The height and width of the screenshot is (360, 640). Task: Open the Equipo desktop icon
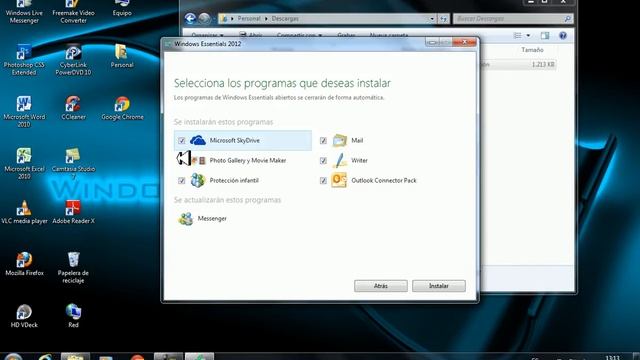point(122,8)
